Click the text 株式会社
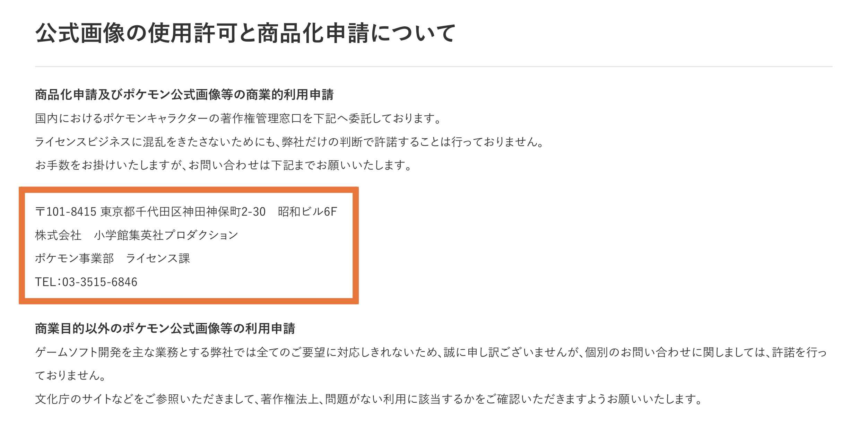 click(58, 235)
